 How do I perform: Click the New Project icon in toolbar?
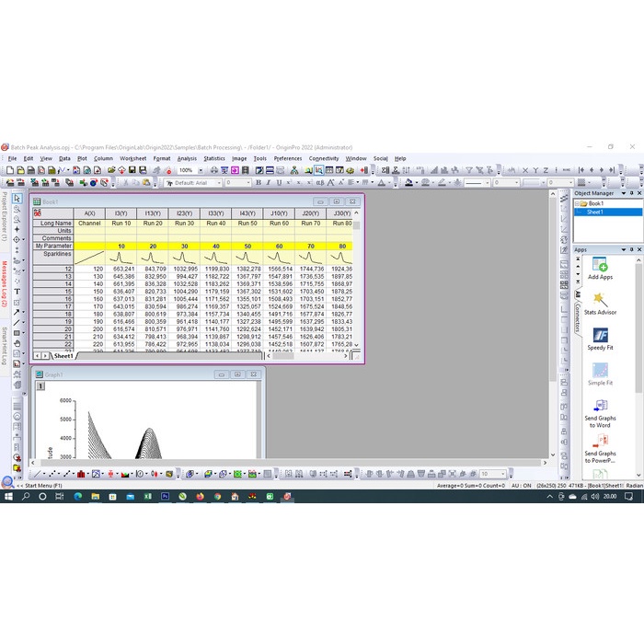[10, 170]
